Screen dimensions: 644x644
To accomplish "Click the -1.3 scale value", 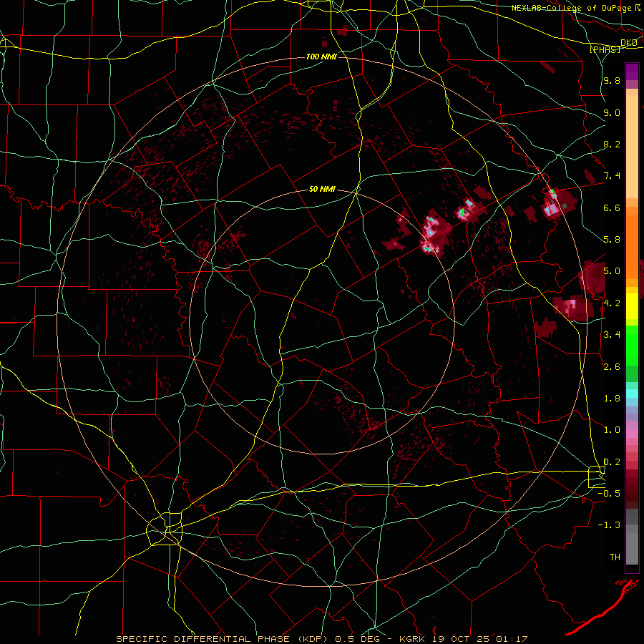I will [609, 525].
